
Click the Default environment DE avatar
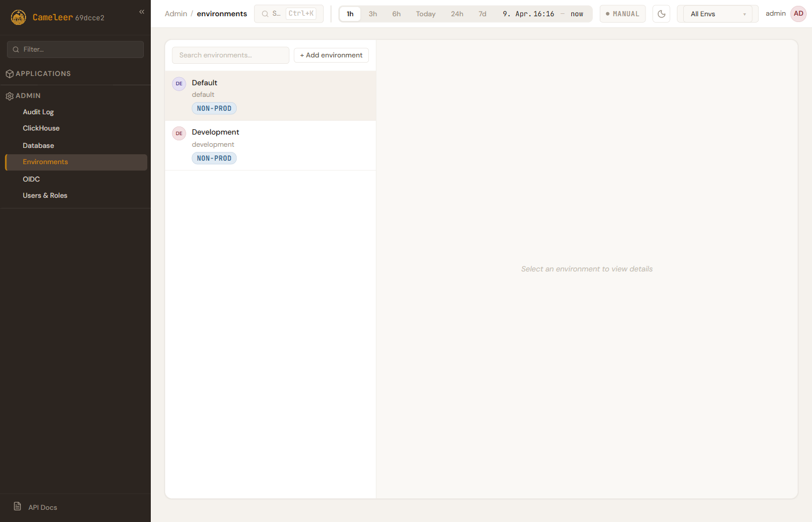click(179, 84)
